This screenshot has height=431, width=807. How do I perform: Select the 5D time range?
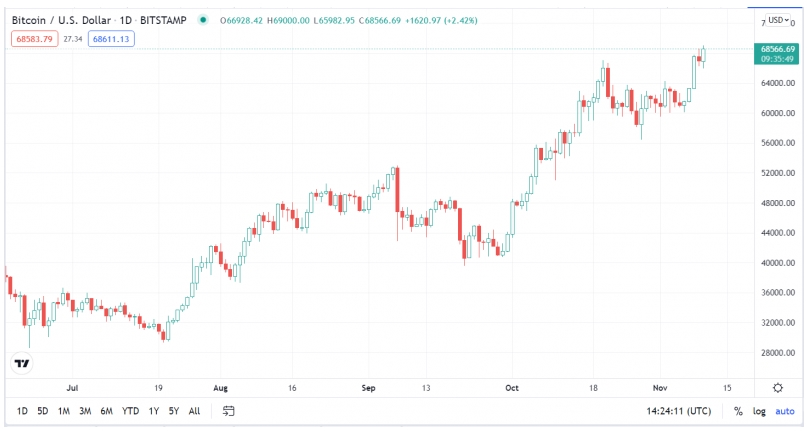tap(42, 411)
